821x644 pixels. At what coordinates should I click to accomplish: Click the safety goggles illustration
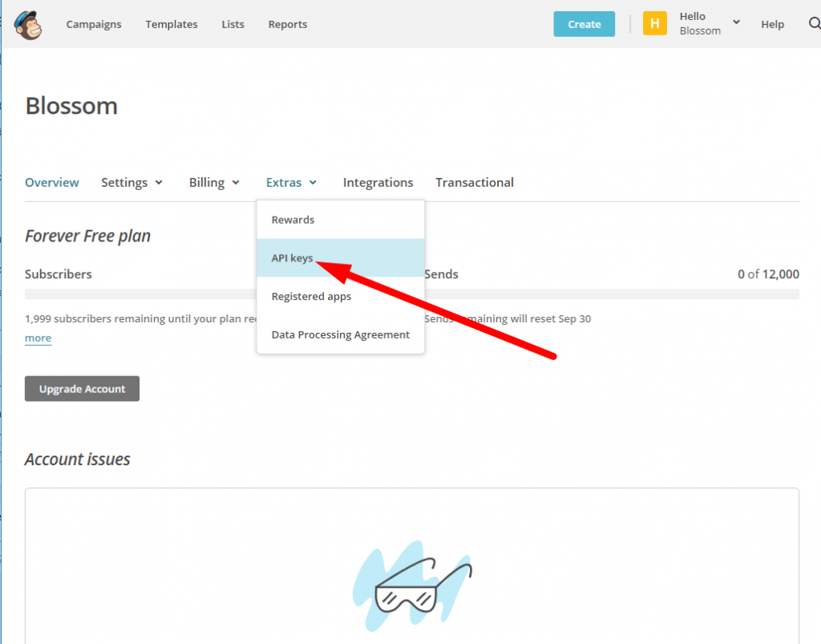[413, 585]
